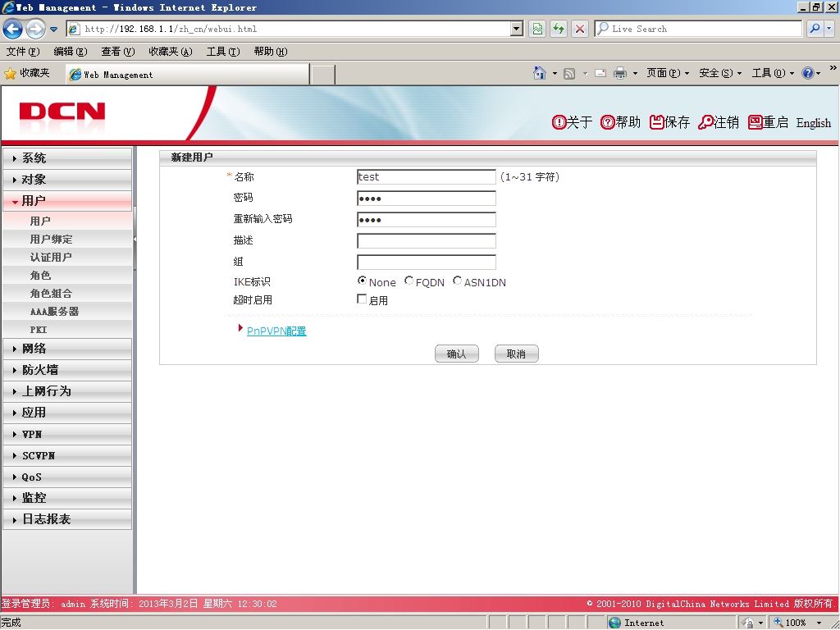Click the Favorites star icon
840x630 pixels.
10,73
